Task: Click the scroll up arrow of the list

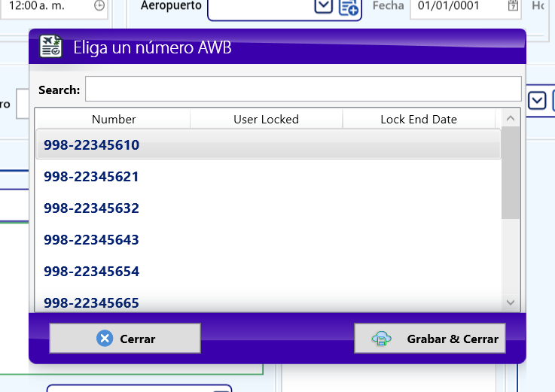Action: pos(511,119)
